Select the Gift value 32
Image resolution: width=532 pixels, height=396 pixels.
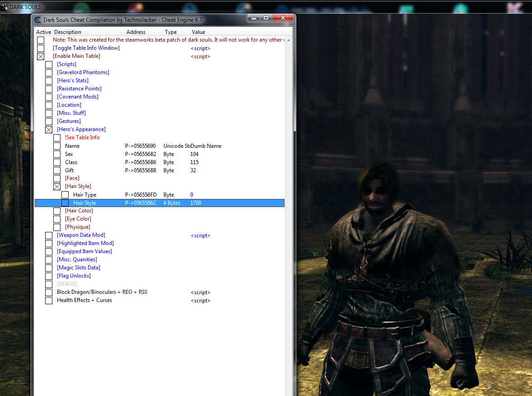pyautogui.click(x=193, y=170)
